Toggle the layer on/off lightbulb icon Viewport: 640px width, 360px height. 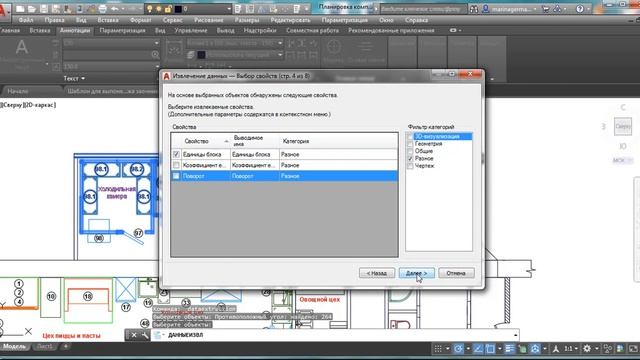click(150, 9)
